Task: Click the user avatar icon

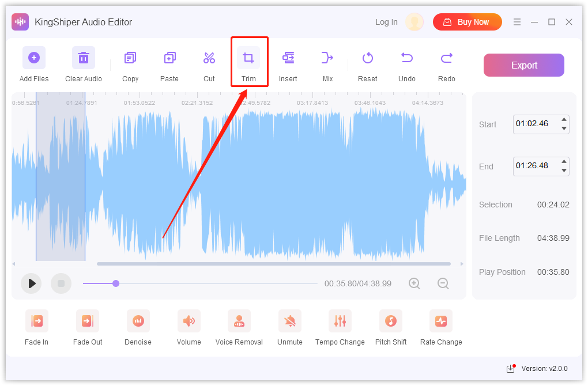Action: click(x=414, y=22)
